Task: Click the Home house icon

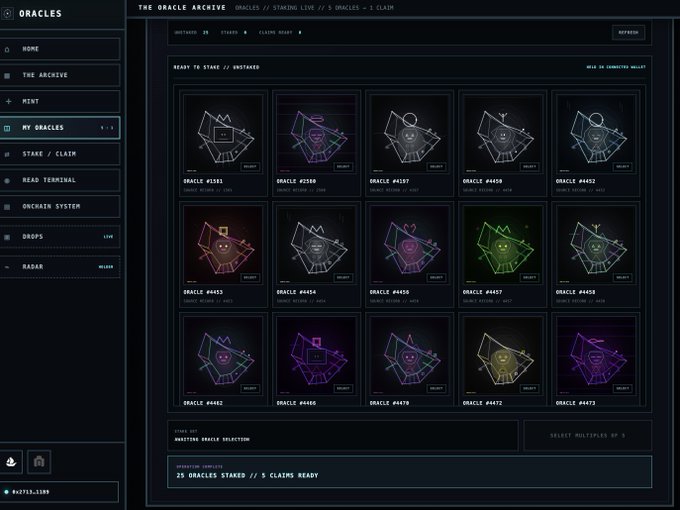Action: [x=7, y=49]
